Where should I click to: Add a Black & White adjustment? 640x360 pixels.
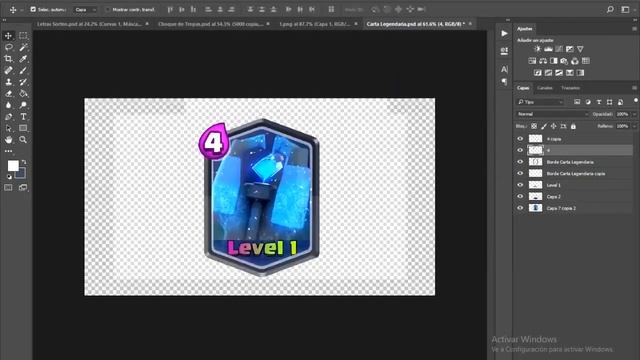553,61
